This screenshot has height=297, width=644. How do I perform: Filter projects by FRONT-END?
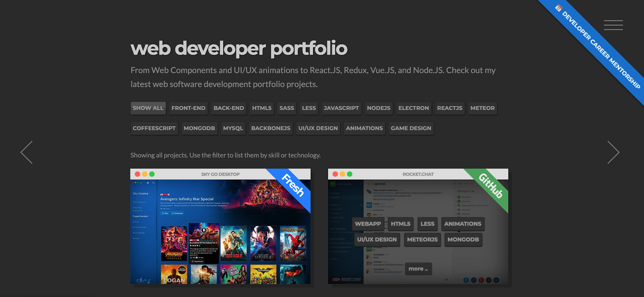[x=188, y=108]
